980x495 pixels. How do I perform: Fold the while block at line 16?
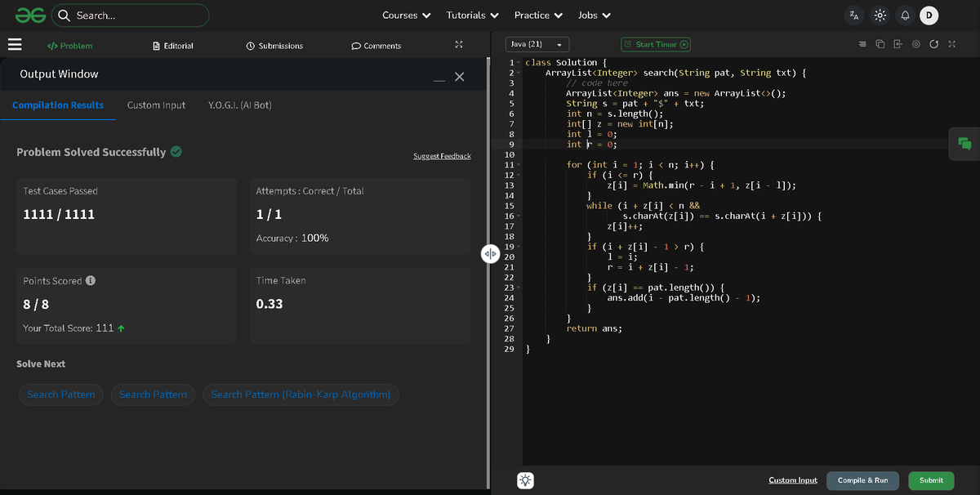pyautogui.click(x=518, y=216)
